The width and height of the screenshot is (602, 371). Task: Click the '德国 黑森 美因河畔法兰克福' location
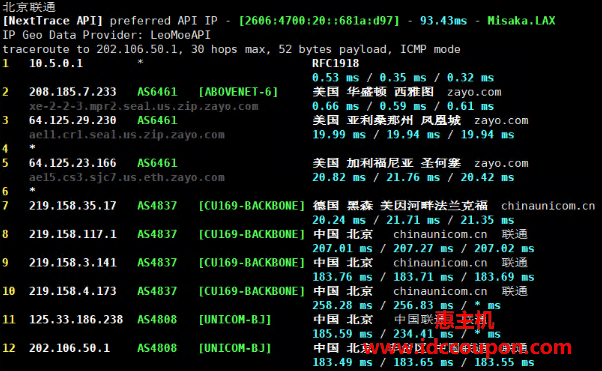400,205
